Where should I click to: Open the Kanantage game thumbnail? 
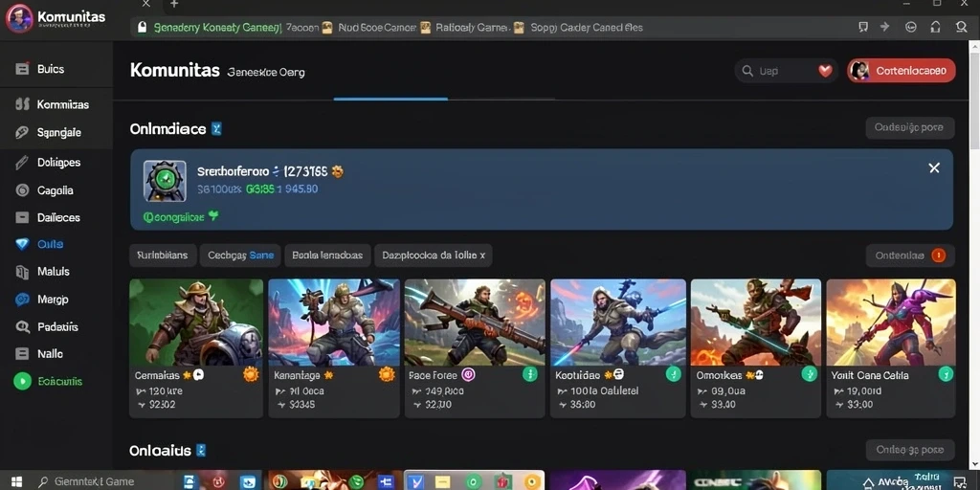pos(334,322)
